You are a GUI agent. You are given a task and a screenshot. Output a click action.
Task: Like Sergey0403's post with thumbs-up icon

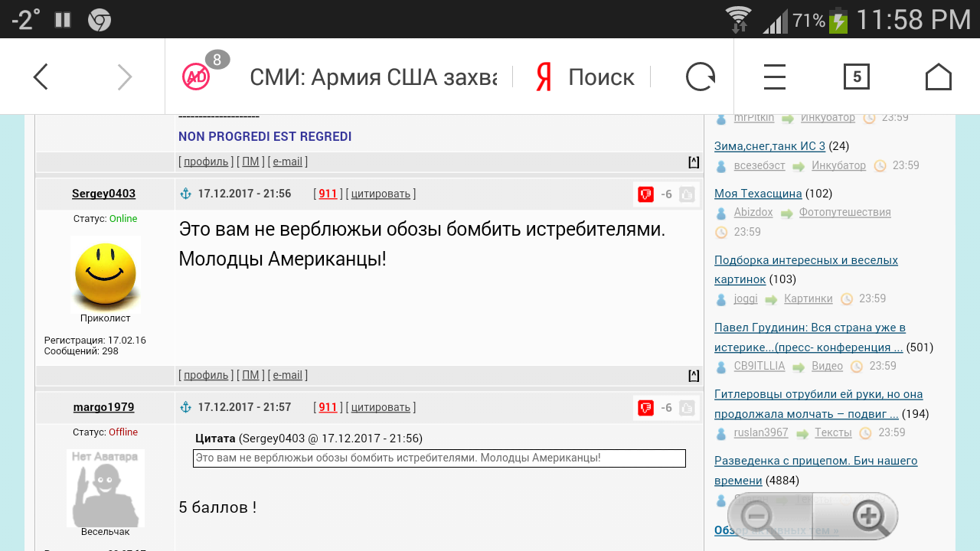[x=687, y=194]
